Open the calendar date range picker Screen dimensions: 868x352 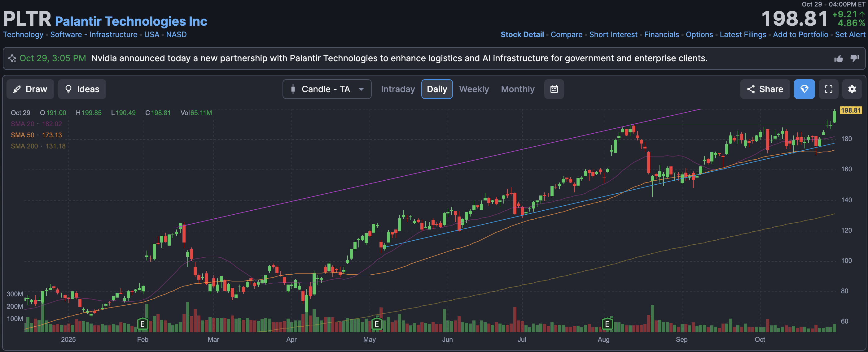[x=554, y=89]
